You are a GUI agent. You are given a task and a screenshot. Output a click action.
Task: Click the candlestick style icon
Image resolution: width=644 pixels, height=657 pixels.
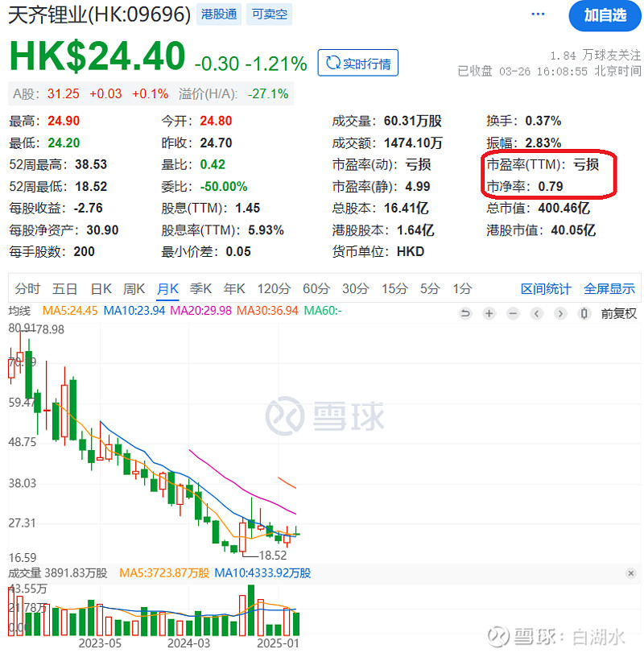584,313
